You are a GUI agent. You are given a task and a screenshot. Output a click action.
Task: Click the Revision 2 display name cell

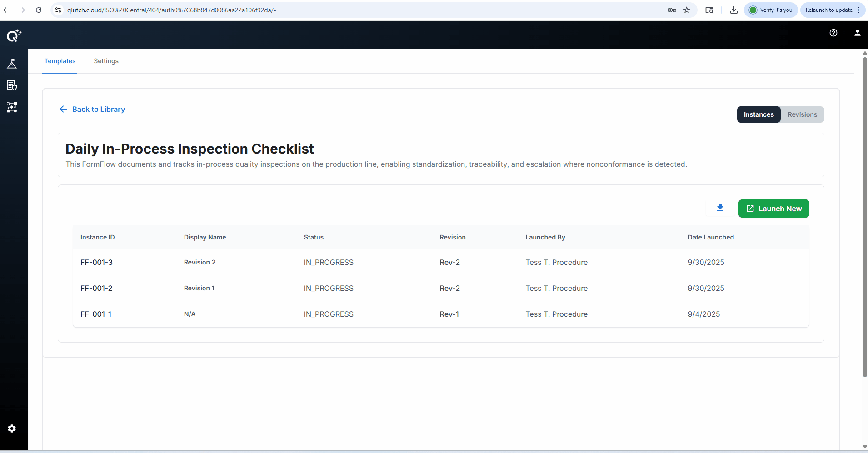coord(200,262)
